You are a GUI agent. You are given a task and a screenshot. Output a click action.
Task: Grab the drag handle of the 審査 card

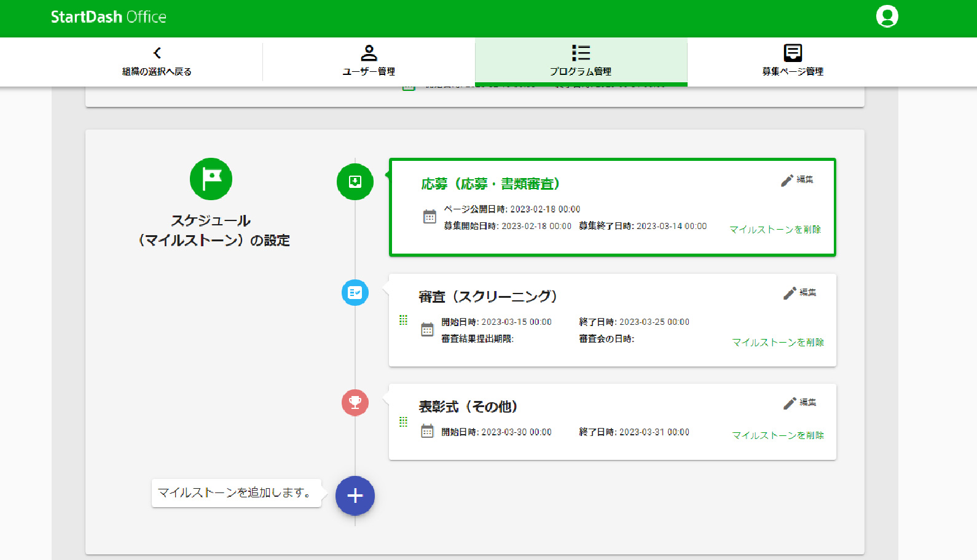[403, 320]
